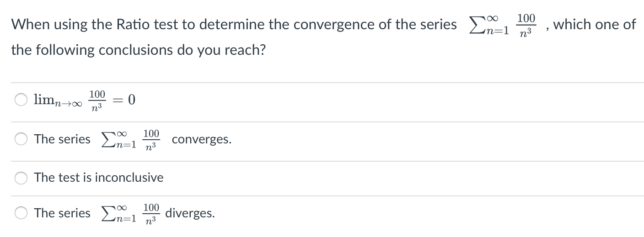
Task: Click the 'The test is inconclusive' answer text
Action: pyautogui.click(x=99, y=177)
